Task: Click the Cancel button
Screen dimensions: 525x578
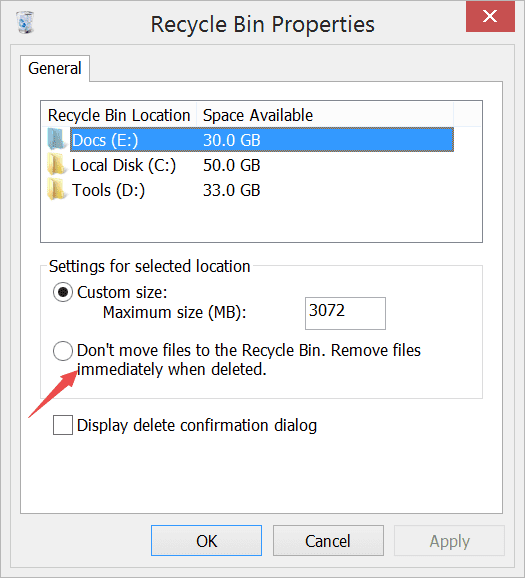Action: (328, 541)
